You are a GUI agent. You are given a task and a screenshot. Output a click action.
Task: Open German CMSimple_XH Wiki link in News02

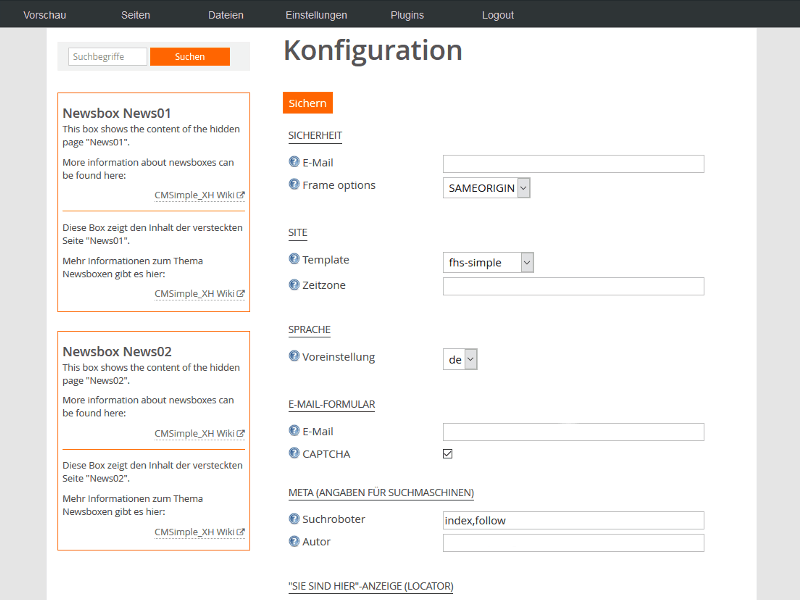(199, 532)
